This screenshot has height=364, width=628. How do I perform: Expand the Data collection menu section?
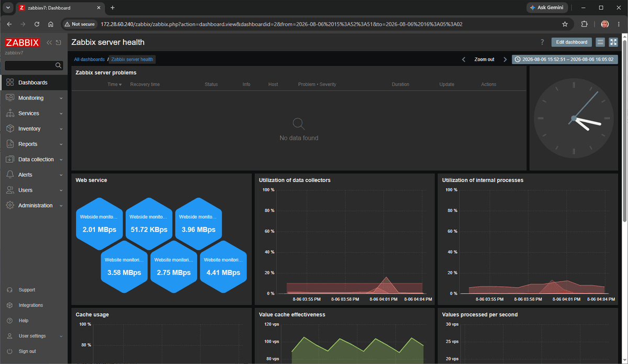(34, 160)
